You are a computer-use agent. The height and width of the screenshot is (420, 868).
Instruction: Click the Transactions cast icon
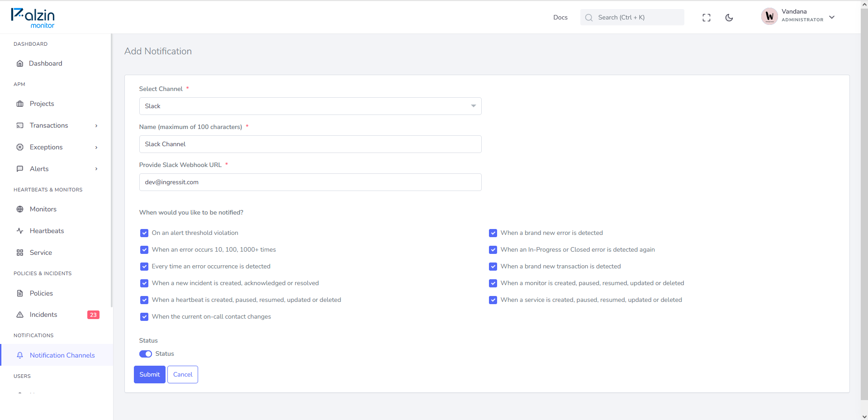[x=20, y=125]
